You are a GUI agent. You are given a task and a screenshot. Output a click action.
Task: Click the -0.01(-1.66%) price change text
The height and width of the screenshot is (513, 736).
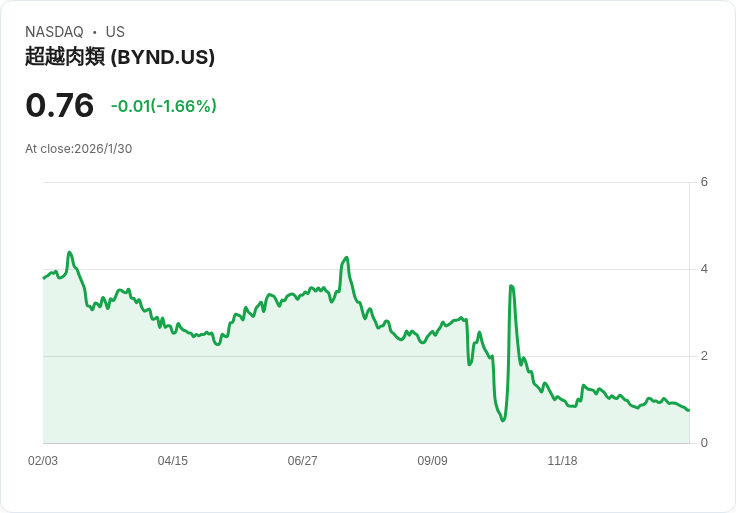164,106
